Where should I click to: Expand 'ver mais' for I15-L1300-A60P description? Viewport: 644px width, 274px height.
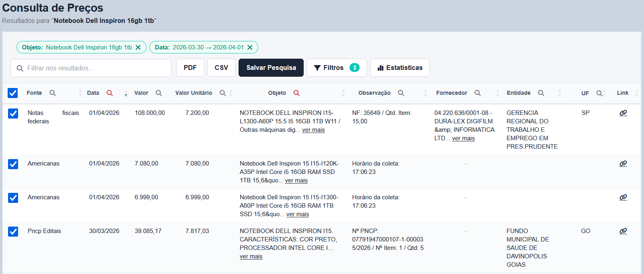click(313, 130)
